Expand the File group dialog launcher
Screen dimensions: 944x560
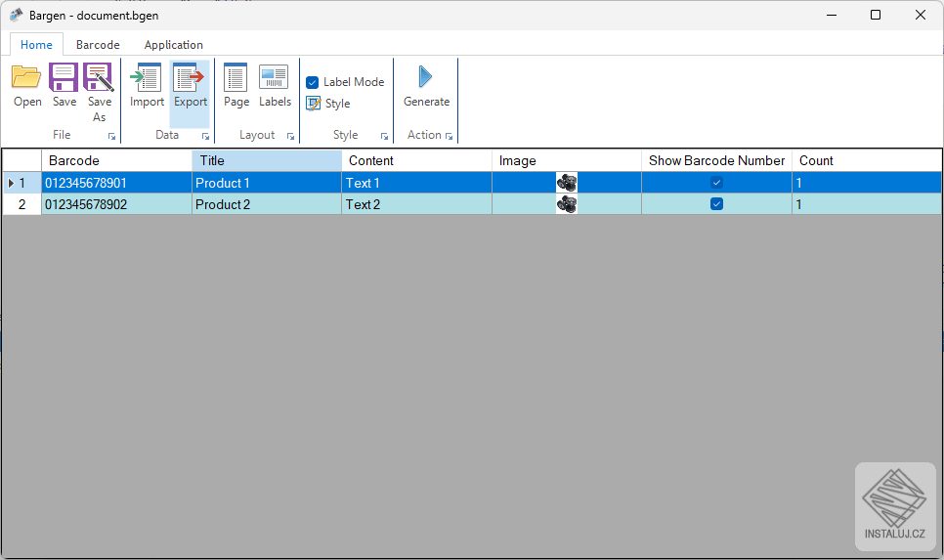click(x=111, y=137)
